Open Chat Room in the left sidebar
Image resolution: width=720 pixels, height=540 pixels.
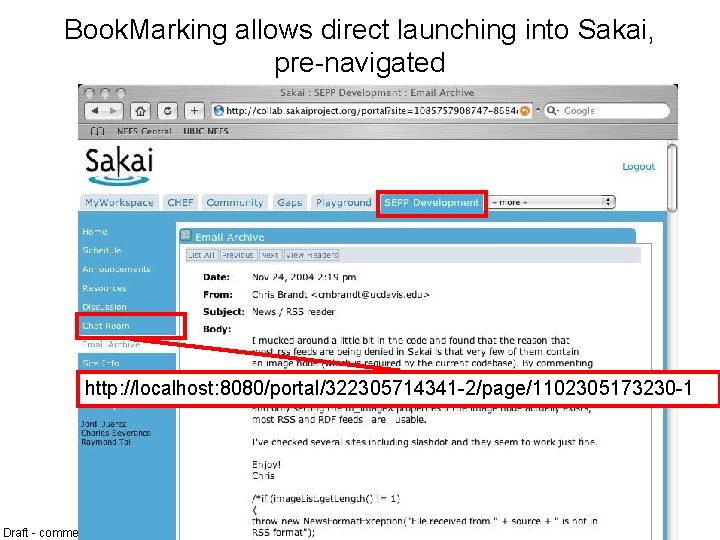pos(106,326)
